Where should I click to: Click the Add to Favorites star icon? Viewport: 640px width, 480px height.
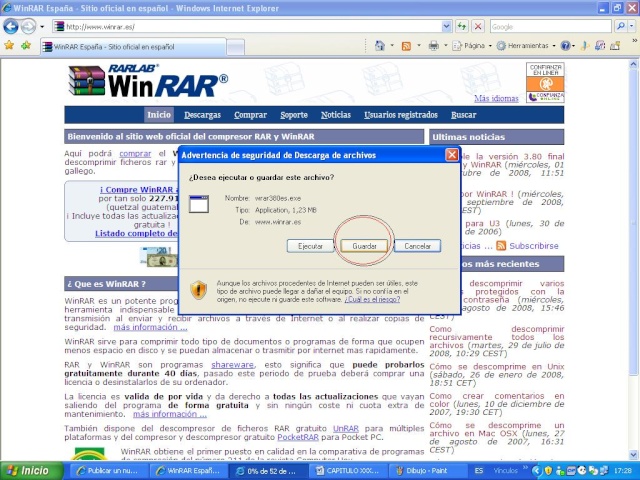(26, 45)
